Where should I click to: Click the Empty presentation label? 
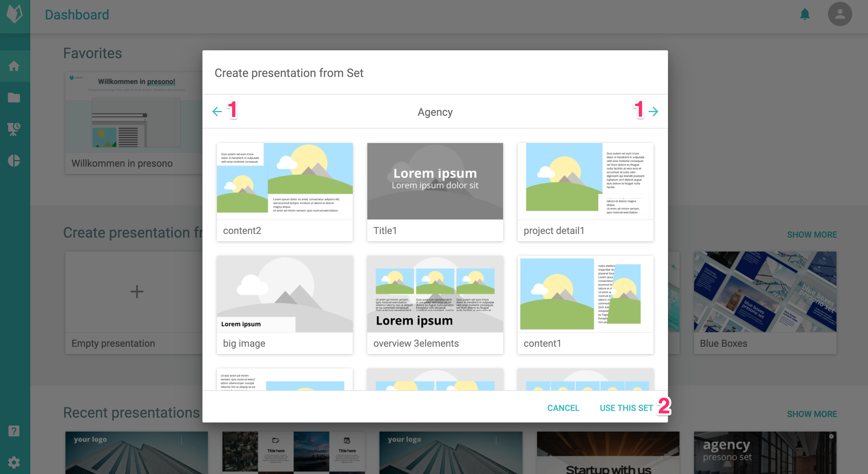(113, 343)
